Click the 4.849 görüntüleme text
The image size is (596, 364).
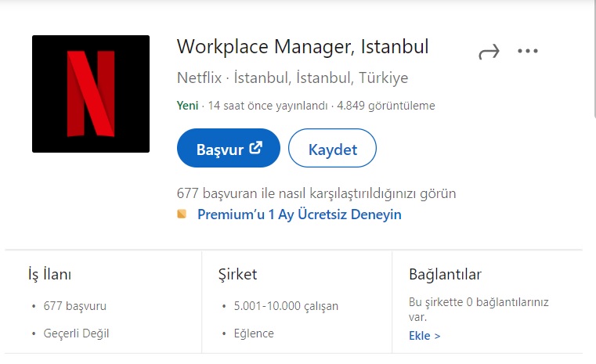point(386,106)
